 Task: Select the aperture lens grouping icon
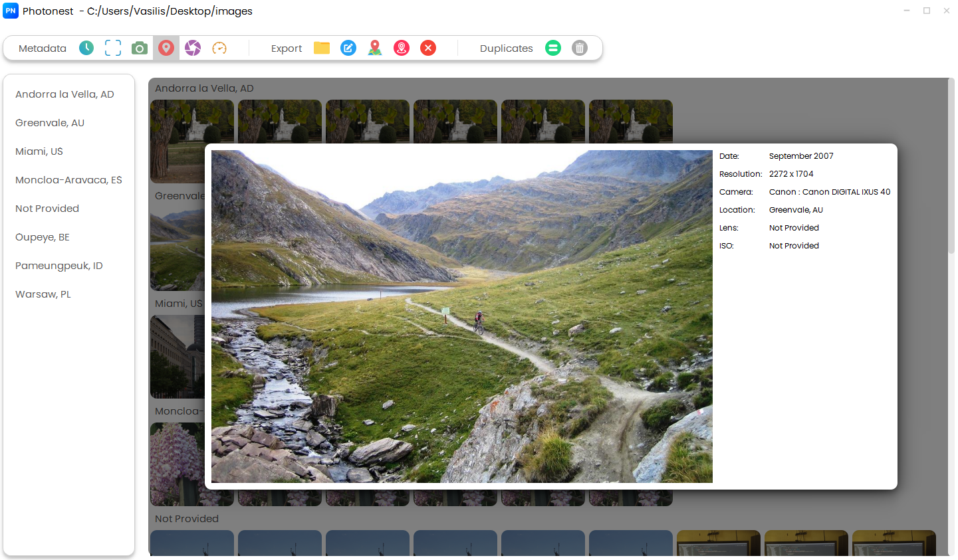point(192,47)
